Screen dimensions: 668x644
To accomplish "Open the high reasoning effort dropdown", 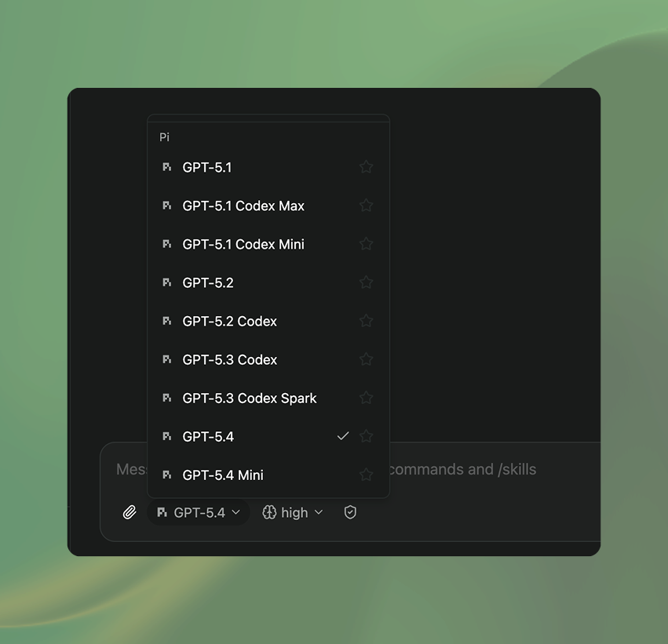I will coord(292,512).
